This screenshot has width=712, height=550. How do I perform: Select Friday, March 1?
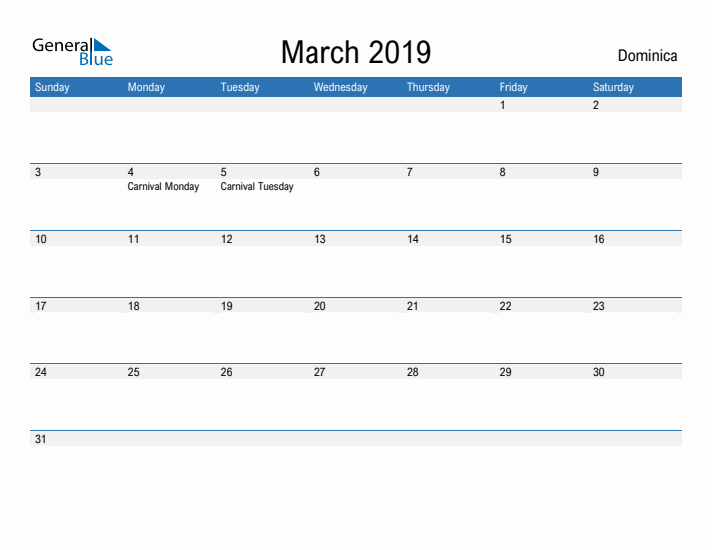[x=502, y=105]
